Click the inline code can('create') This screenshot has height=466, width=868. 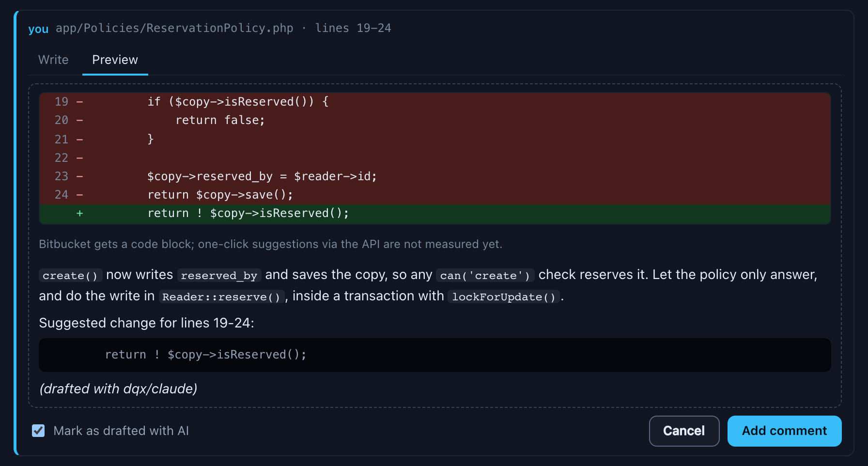point(485,275)
